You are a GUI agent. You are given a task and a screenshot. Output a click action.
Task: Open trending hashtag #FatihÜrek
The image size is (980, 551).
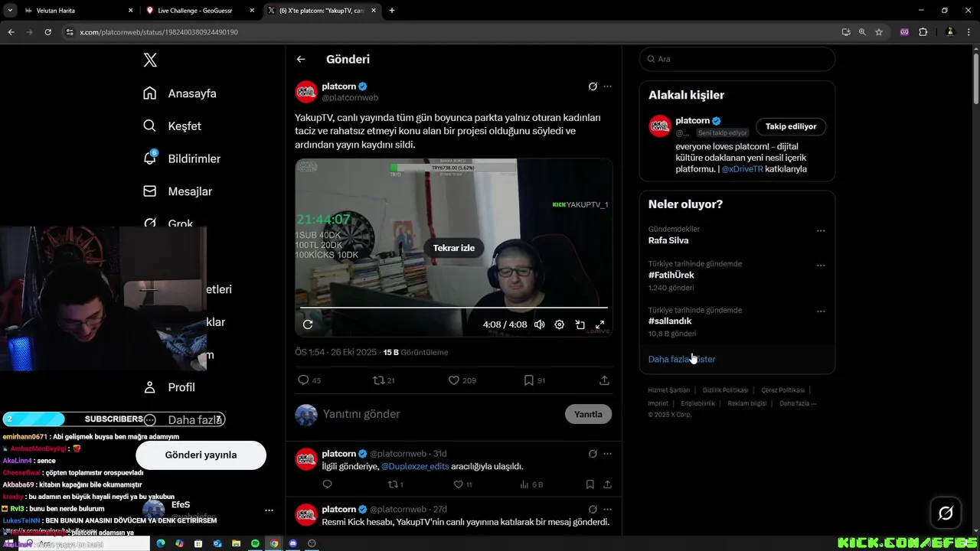[x=671, y=275]
